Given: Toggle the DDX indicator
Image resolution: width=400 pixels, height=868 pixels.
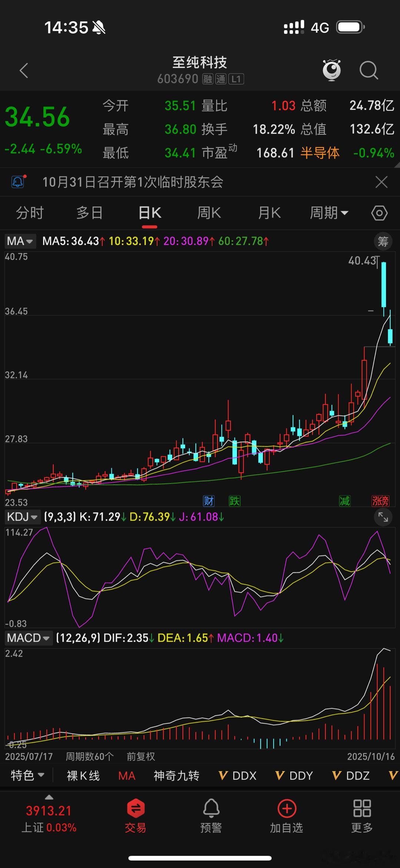Looking at the screenshot, I should coord(238,776).
